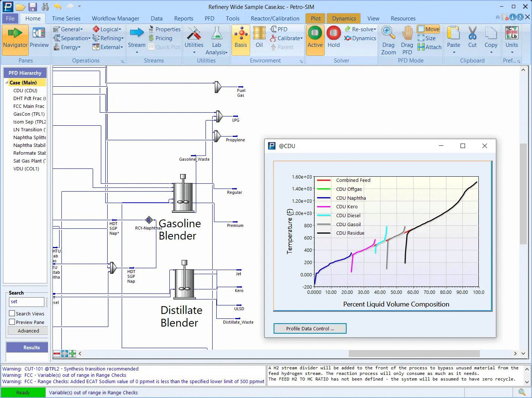The width and height of the screenshot is (532, 398).
Task: Enable the Search Views checkbox
Action: 12,313
